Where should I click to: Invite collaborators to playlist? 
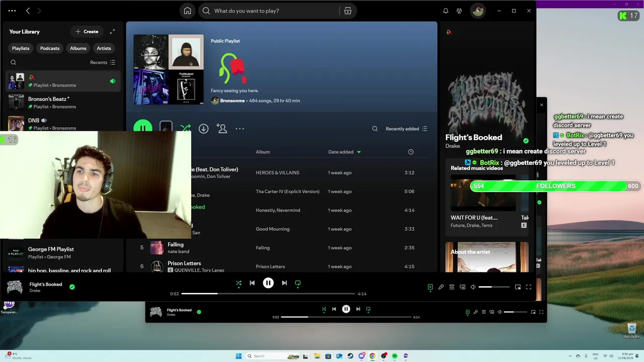click(221, 129)
